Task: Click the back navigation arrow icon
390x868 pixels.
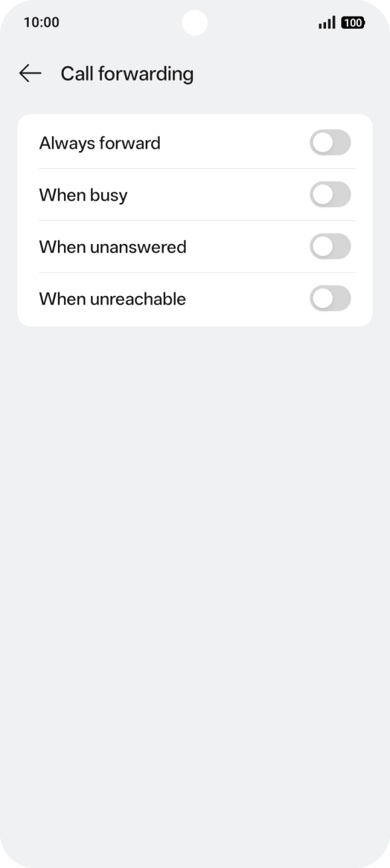Action: [30, 73]
